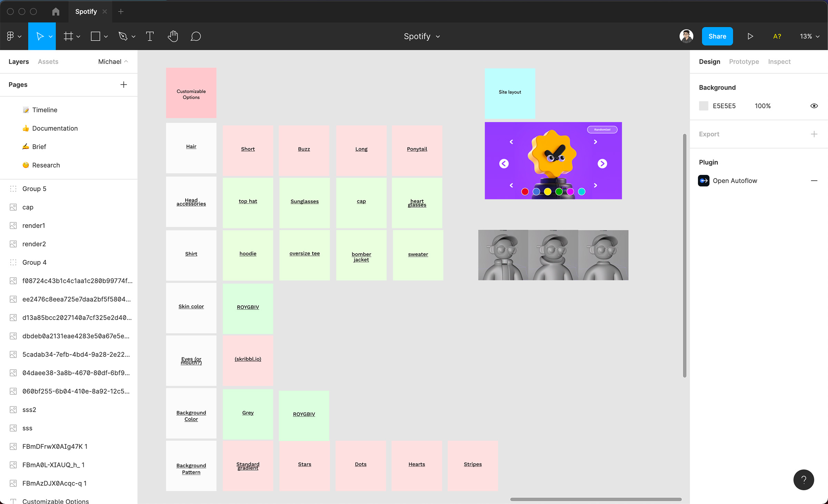Switch to the Design tab
The image size is (828, 504).
click(709, 61)
